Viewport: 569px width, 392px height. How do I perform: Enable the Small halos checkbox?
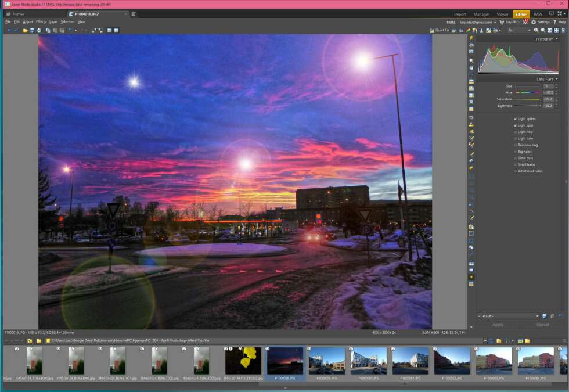coord(516,165)
